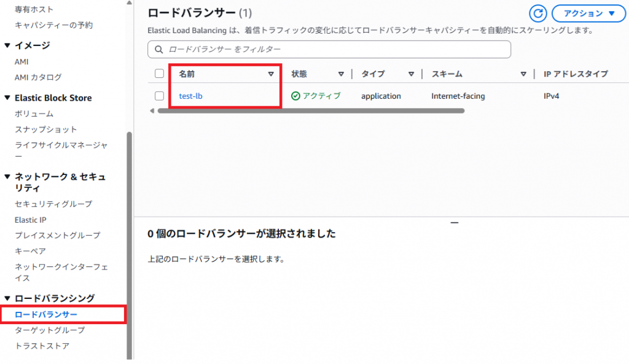
Task: Click the refresh load balancers icon
Action: [x=538, y=14]
